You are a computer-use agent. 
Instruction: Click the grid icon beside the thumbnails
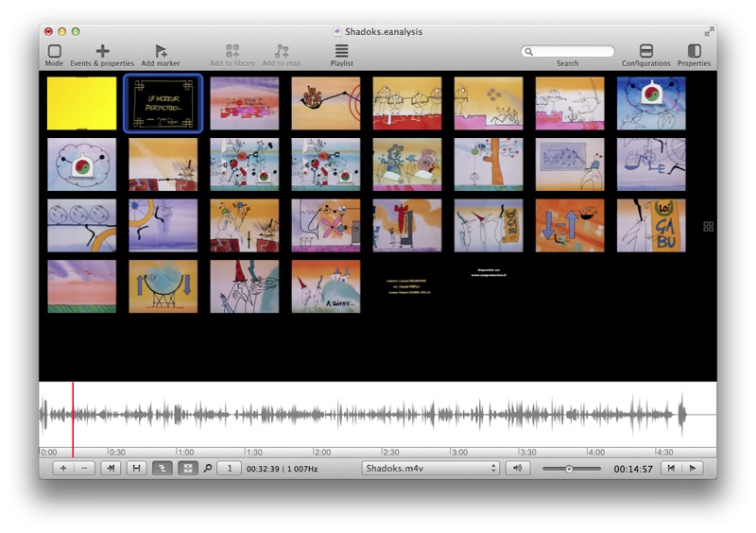pos(708,226)
